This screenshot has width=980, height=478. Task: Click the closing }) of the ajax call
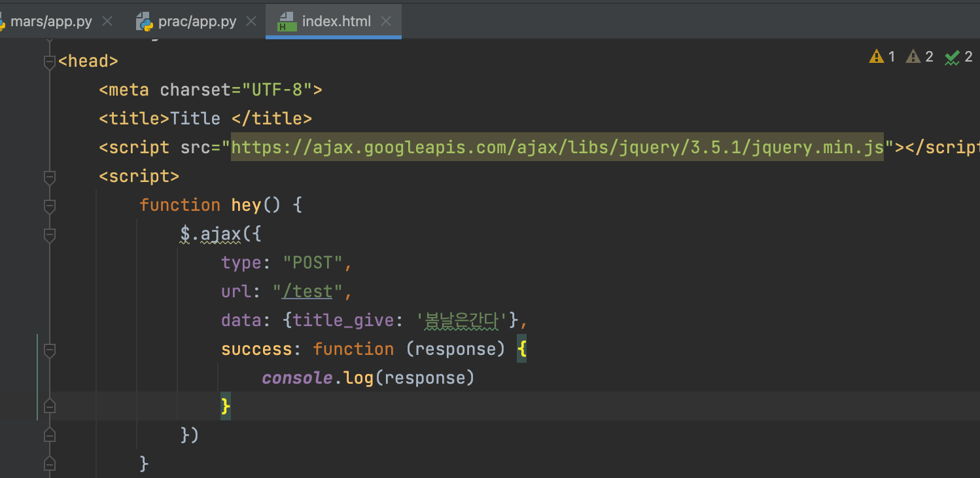pos(190,435)
